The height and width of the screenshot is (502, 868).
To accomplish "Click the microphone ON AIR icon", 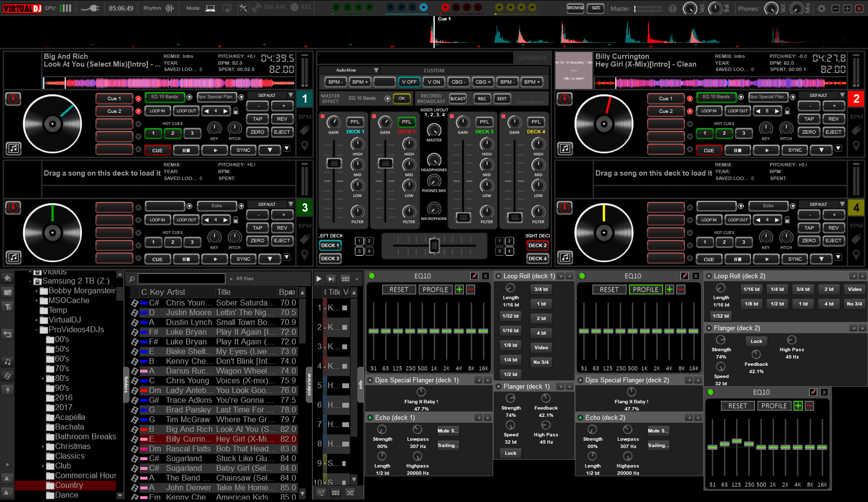I will 257,8.
